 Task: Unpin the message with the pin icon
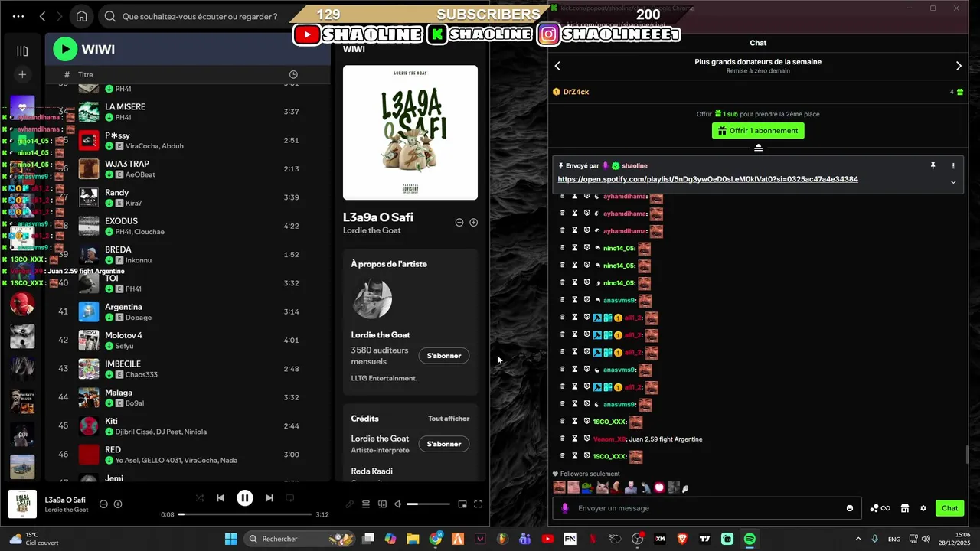point(933,165)
